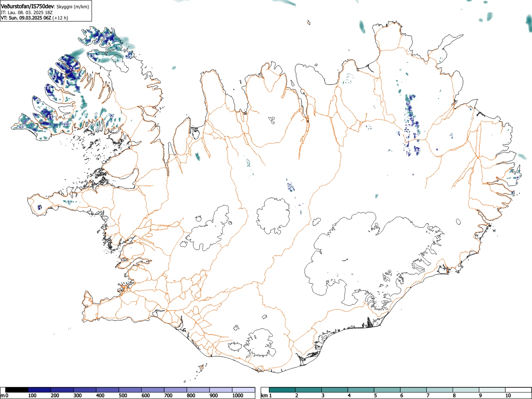Select the 100–200 m dark navy legend segment
Viewport: 532px width, 399px height.
39,390
